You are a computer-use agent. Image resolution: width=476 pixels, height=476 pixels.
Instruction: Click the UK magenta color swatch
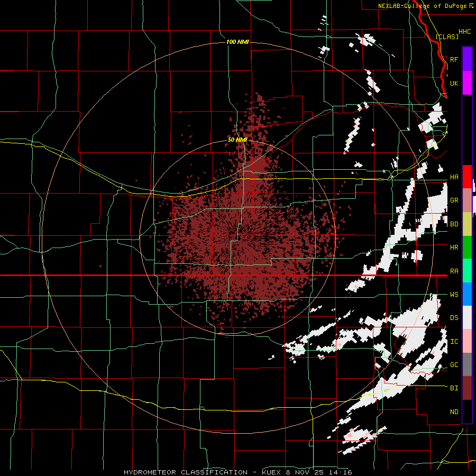(467, 83)
